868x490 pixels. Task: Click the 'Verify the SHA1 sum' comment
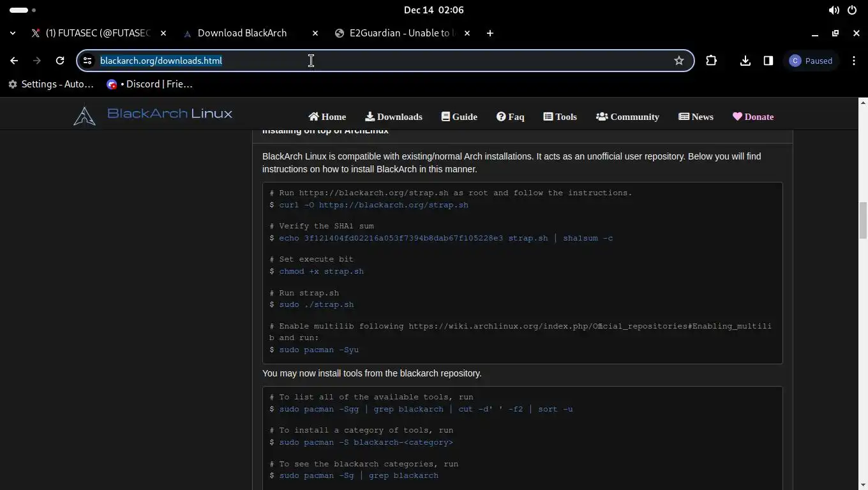click(x=322, y=226)
